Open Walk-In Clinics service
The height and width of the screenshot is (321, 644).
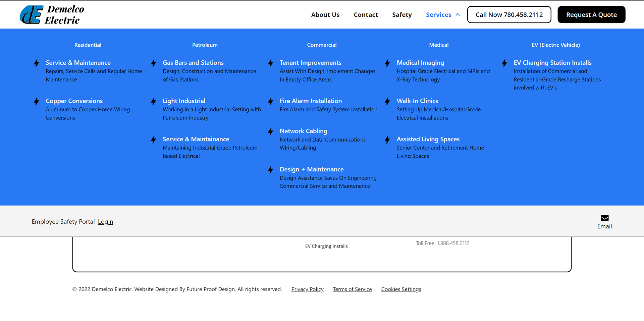417,101
